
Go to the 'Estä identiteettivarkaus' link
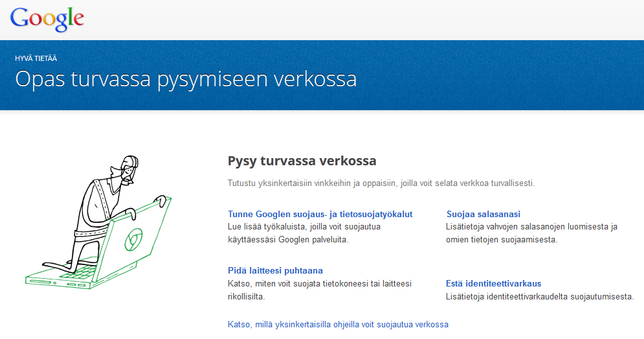(x=493, y=283)
